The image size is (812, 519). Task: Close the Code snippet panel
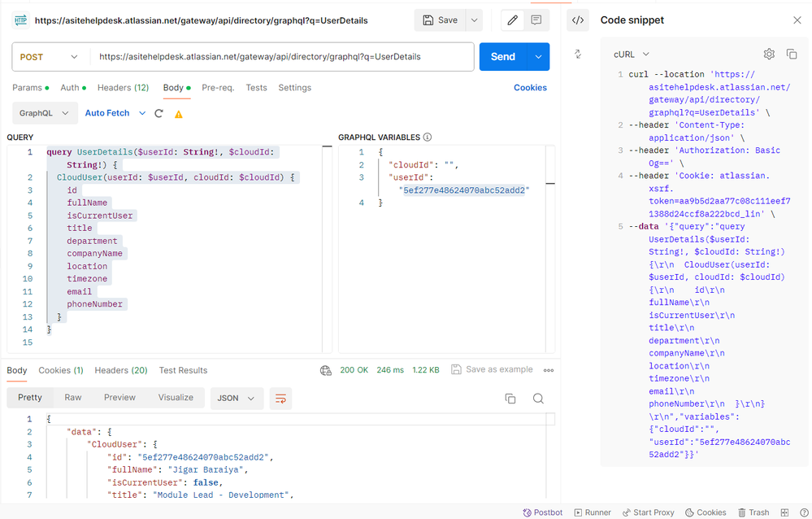(797, 20)
